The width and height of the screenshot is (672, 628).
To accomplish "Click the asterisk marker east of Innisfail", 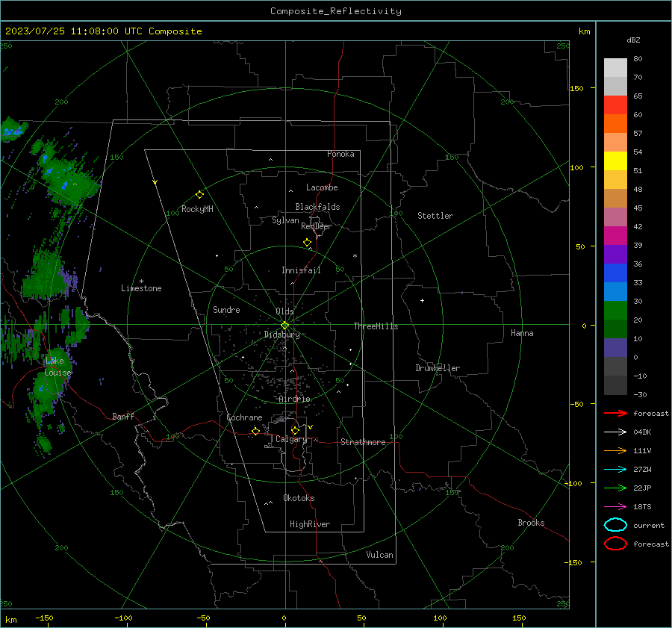I will pyautogui.click(x=355, y=256).
